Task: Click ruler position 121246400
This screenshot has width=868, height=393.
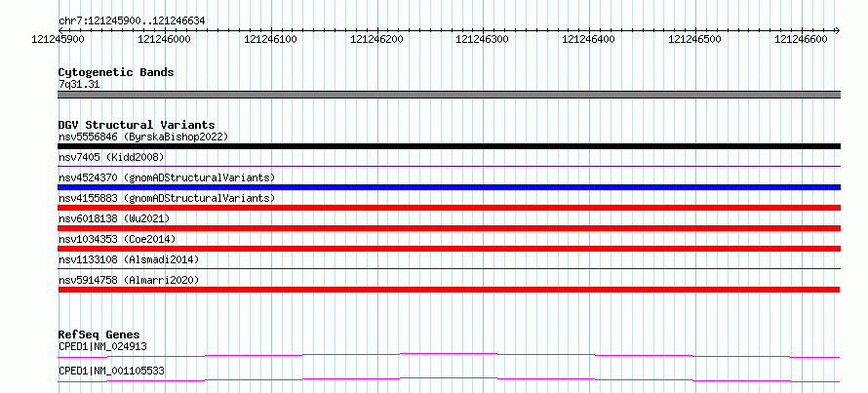Action: coord(589,39)
